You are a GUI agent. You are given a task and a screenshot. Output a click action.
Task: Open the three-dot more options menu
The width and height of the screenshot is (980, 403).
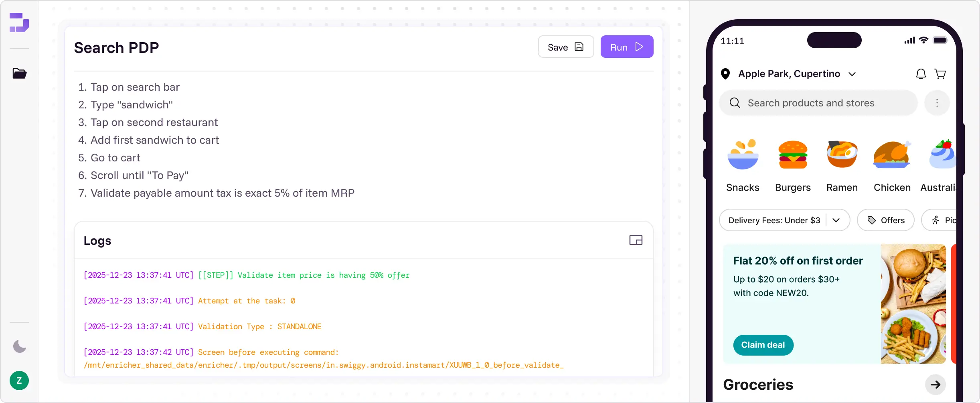[937, 103]
